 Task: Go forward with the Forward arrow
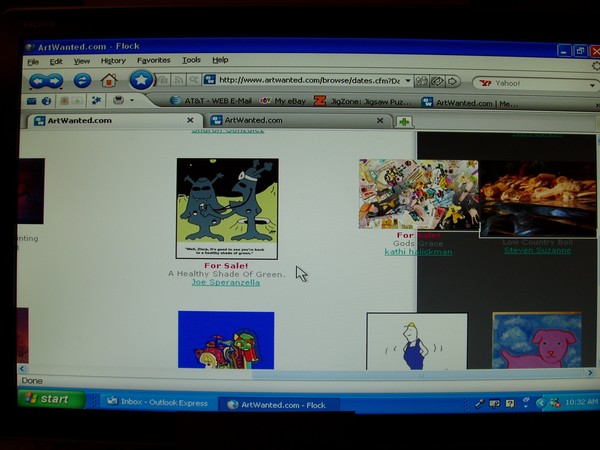pyautogui.click(x=55, y=81)
